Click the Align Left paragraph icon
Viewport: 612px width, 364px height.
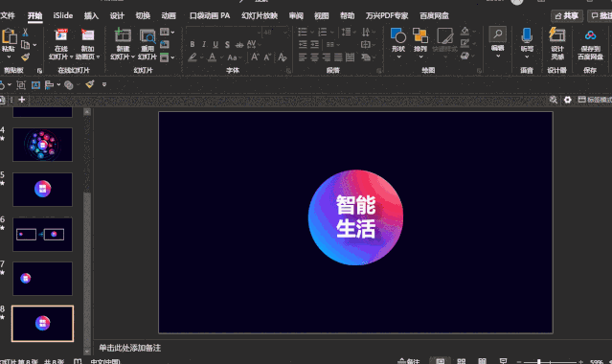tap(303, 57)
